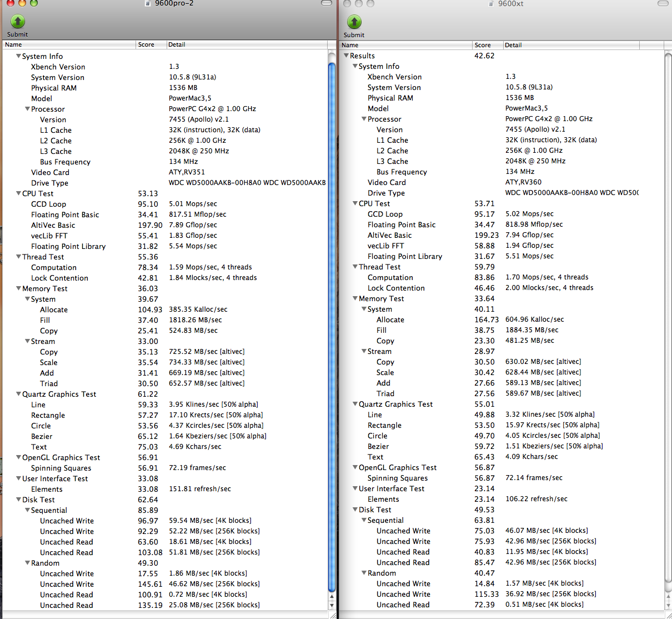Select Uncached Write row scoring 96.97
Viewport: 672px width, 619px height.
[165, 521]
